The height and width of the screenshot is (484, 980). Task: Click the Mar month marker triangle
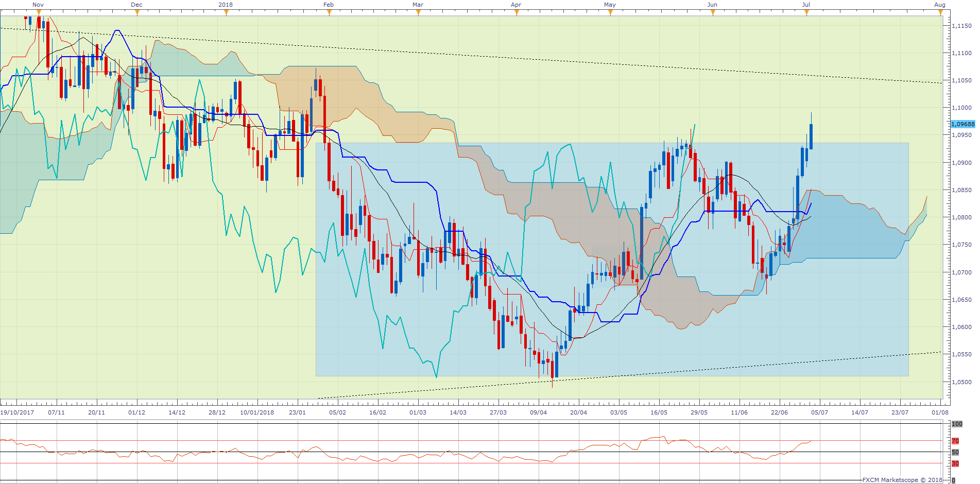pyautogui.click(x=418, y=12)
